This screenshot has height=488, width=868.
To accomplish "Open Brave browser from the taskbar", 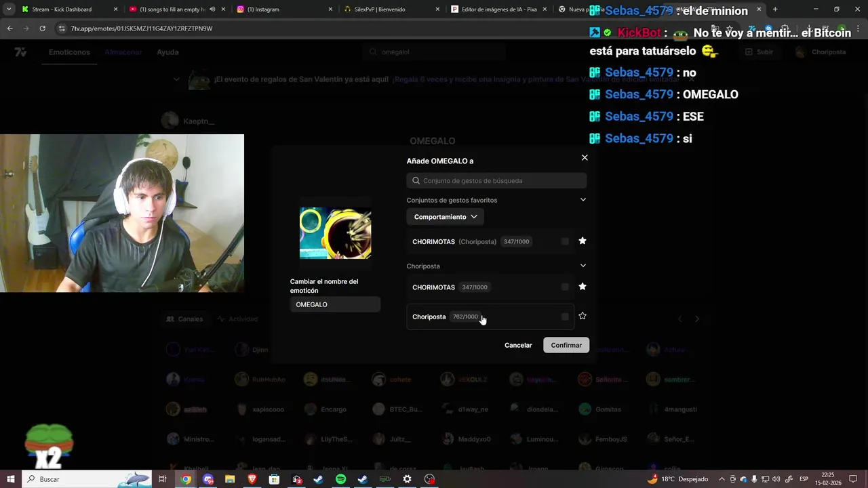I will pyautogui.click(x=252, y=479).
